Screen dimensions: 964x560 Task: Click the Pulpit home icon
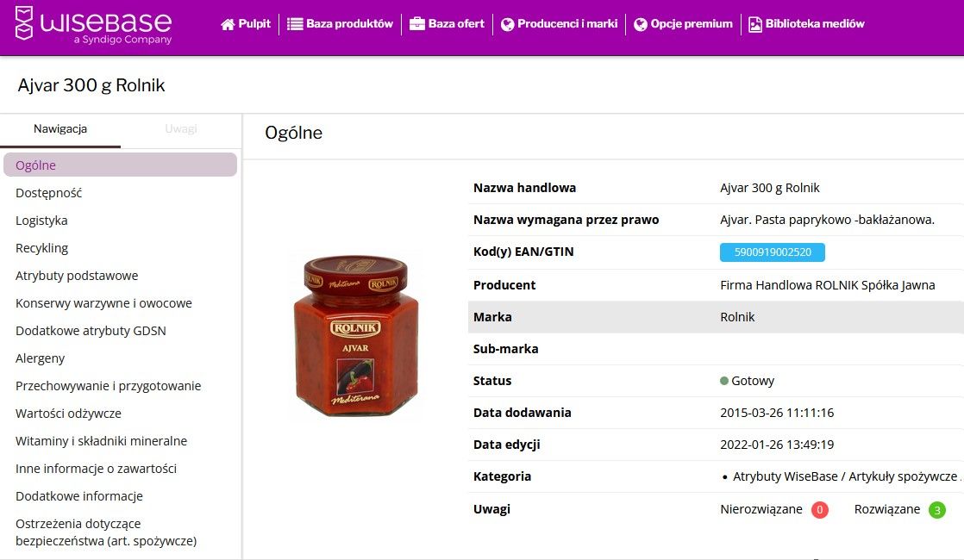click(x=228, y=24)
